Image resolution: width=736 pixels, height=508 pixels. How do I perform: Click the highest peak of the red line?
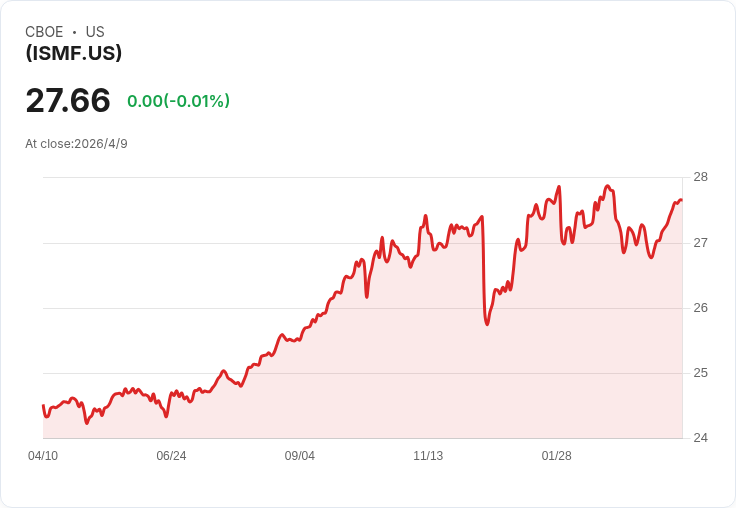(607, 186)
